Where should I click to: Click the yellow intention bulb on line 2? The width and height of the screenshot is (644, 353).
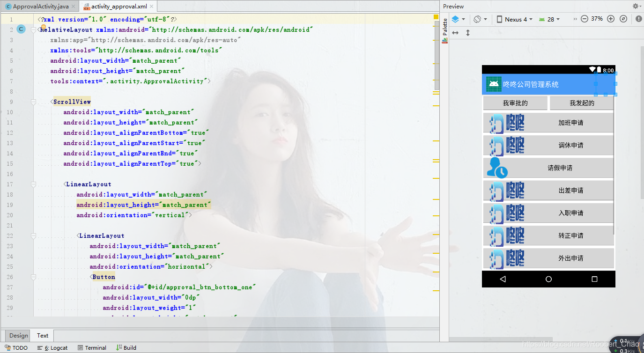(44, 28)
